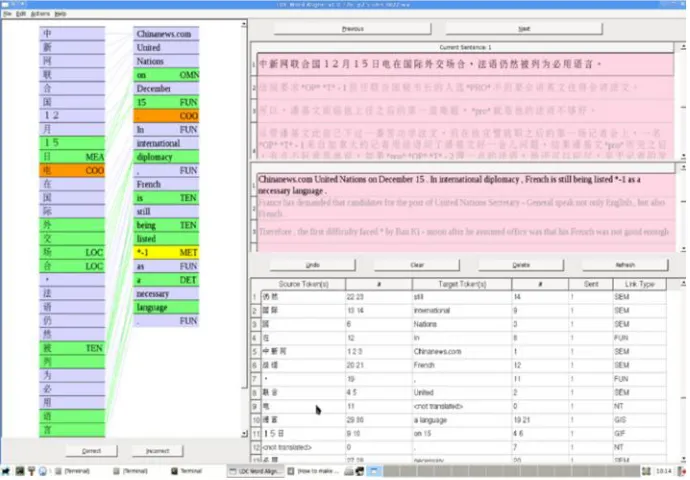The height and width of the screenshot is (480, 690).
Task: Select the green 'language' token box
Action: coord(166,307)
